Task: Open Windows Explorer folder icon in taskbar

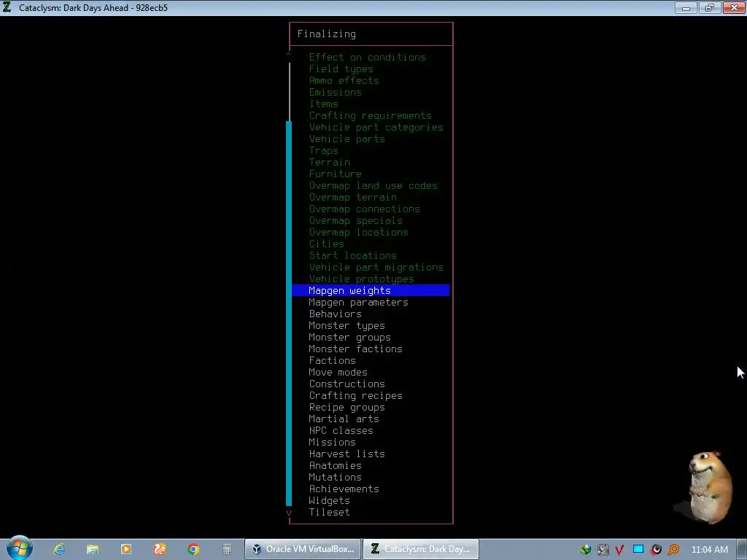Action: [x=93, y=549]
